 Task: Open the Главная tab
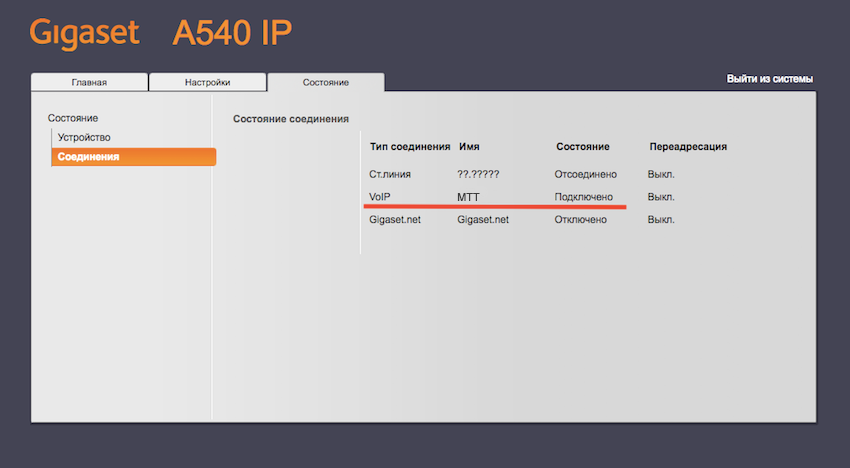(x=89, y=82)
